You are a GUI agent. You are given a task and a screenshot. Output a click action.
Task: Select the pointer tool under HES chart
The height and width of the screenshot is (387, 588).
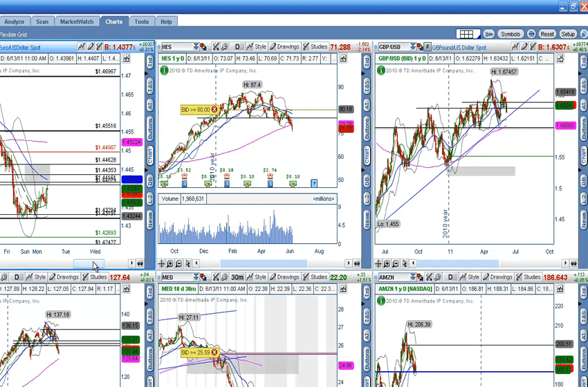point(187,264)
